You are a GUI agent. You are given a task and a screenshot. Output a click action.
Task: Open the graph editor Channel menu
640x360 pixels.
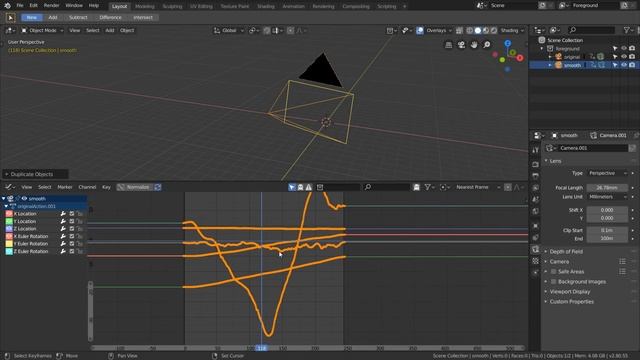pos(87,187)
